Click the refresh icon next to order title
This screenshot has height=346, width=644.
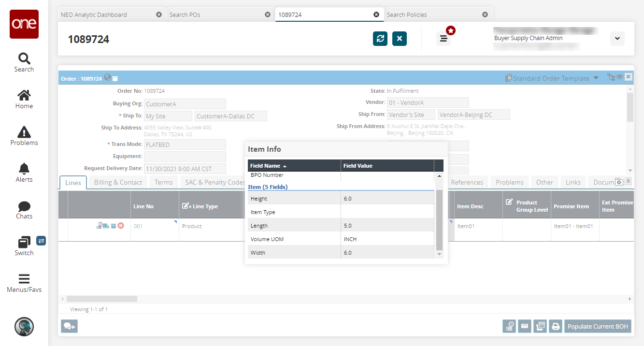tap(380, 39)
